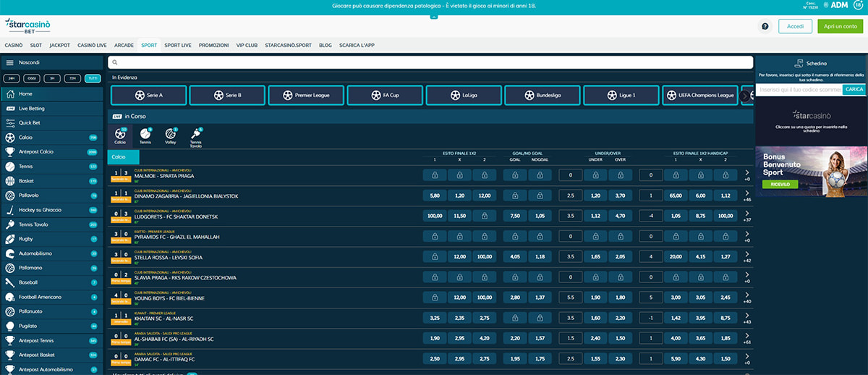
Task: Open Rugby sport category
Action: pos(51,239)
